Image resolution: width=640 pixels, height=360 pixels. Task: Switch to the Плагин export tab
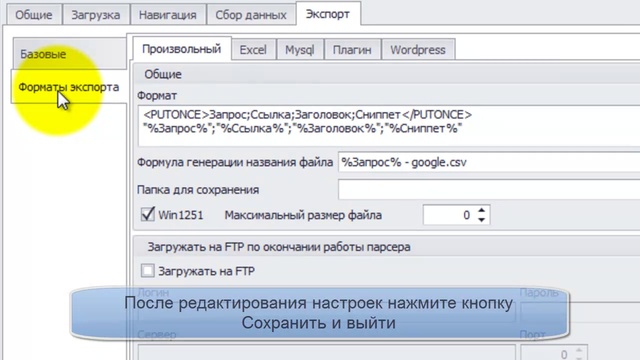pyautogui.click(x=352, y=50)
